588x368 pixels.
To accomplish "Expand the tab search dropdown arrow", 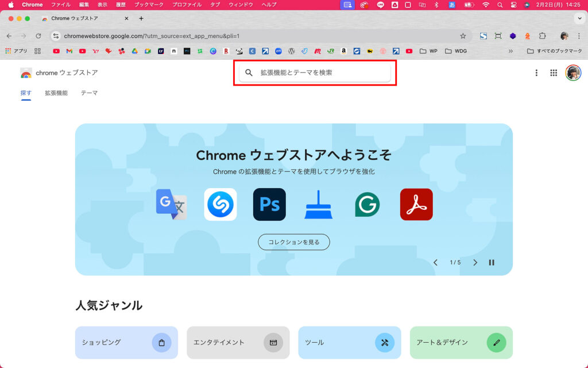I will (578, 18).
